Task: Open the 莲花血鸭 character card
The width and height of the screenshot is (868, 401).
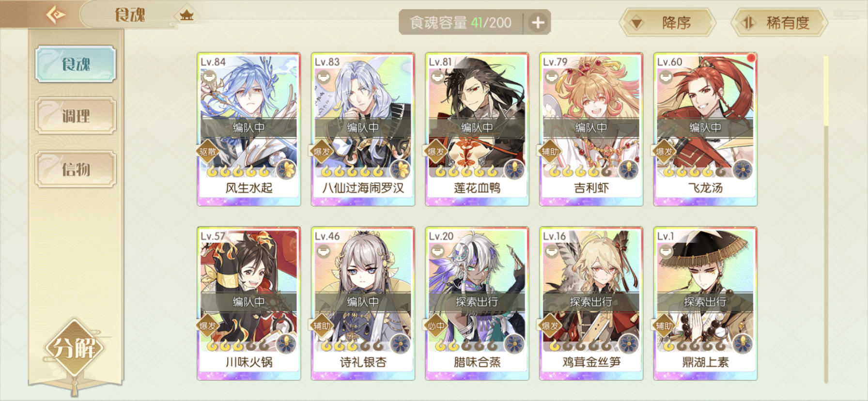Action: point(477,129)
